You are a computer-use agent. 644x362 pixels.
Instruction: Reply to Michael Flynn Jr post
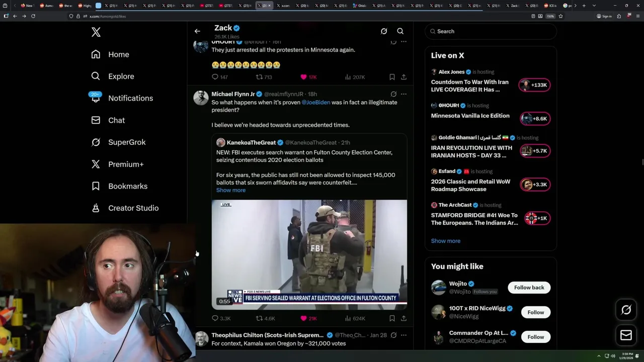[x=221, y=318]
